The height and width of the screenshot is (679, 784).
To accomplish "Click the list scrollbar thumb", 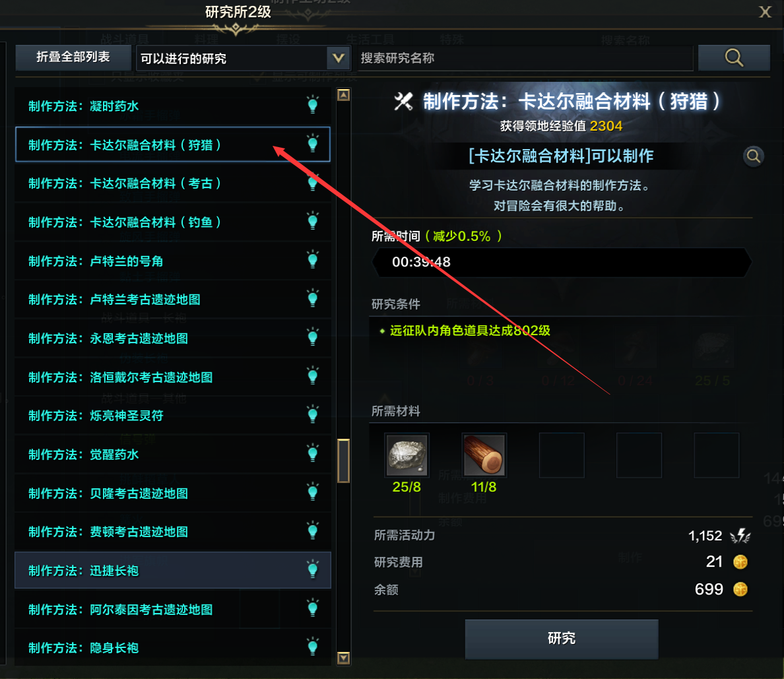I will tap(344, 461).
